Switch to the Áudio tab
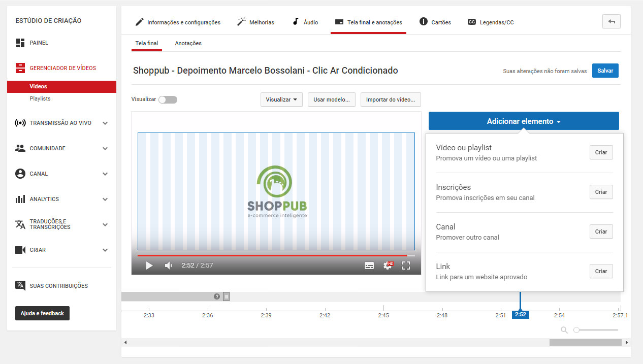The image size is (643, 364). coord(305,22)
